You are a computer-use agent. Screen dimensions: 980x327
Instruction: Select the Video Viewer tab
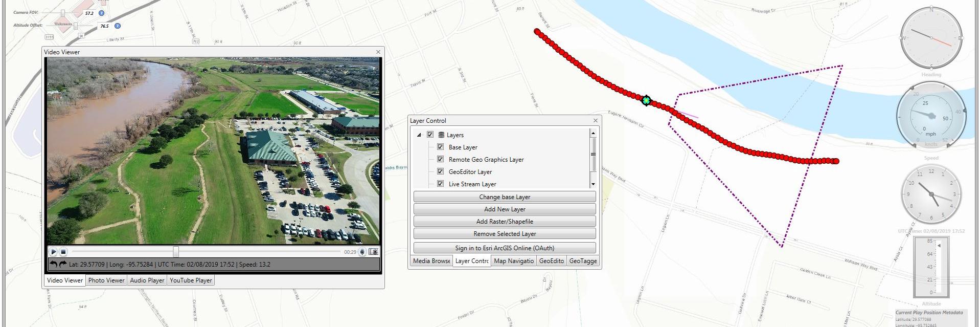[x=65, y=280]
